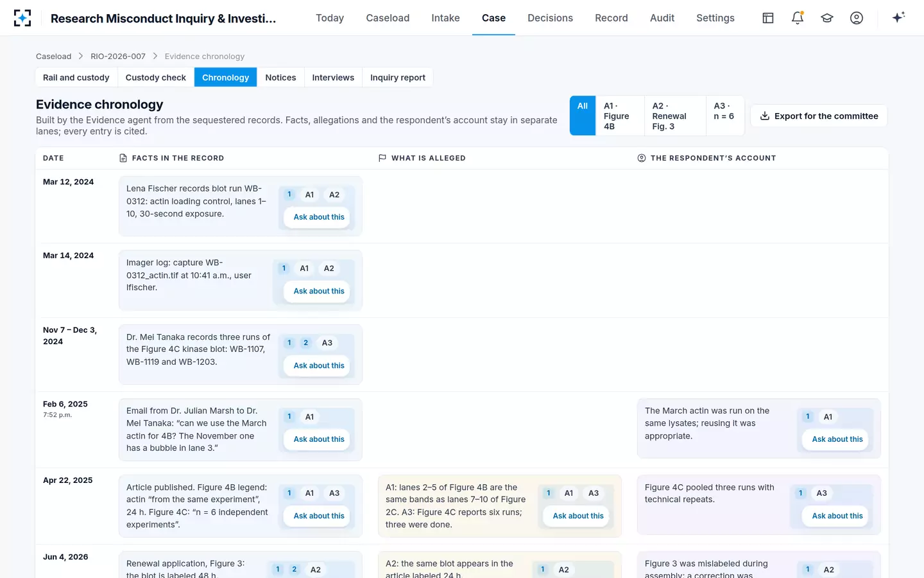Click the app logo in the header

click(22, 18)
